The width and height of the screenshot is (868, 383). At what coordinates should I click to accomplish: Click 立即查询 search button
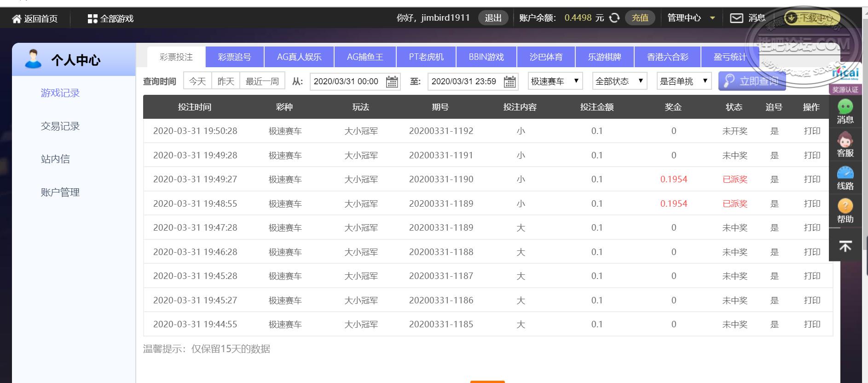point(752,81)
